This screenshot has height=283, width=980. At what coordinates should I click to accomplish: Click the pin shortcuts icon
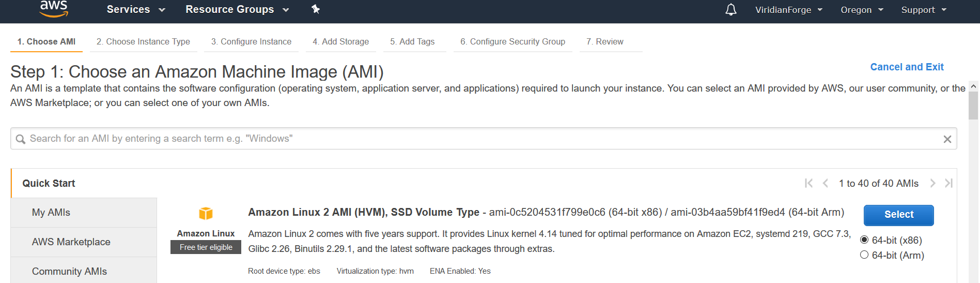(x=316, y=9)
